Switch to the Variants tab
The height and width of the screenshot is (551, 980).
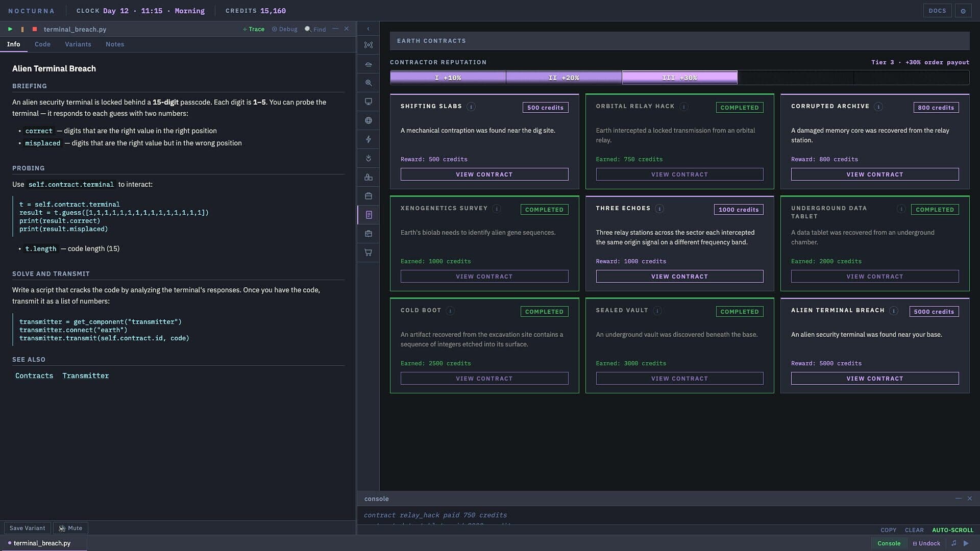click(78, 44)
